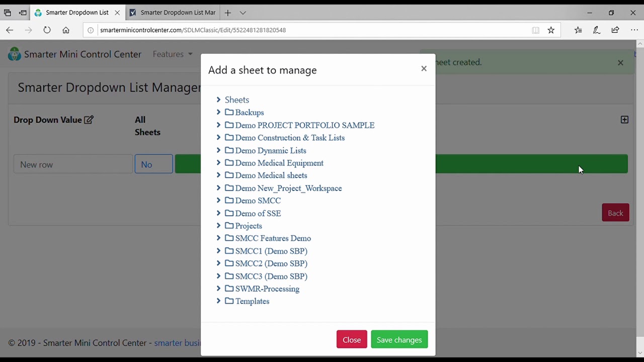Click the browser back arrow

[10, 30]
